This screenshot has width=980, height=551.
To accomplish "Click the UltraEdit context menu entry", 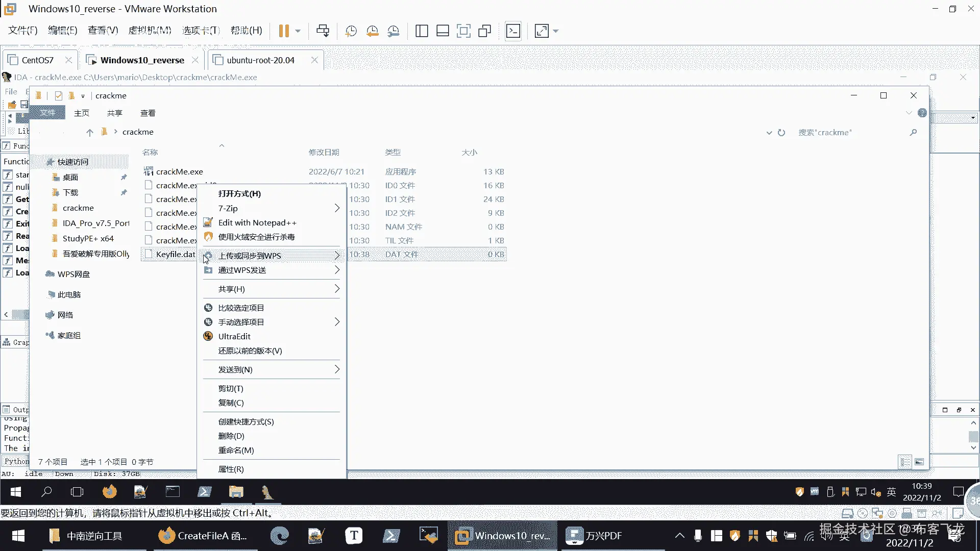I will [x=234, y=336].
